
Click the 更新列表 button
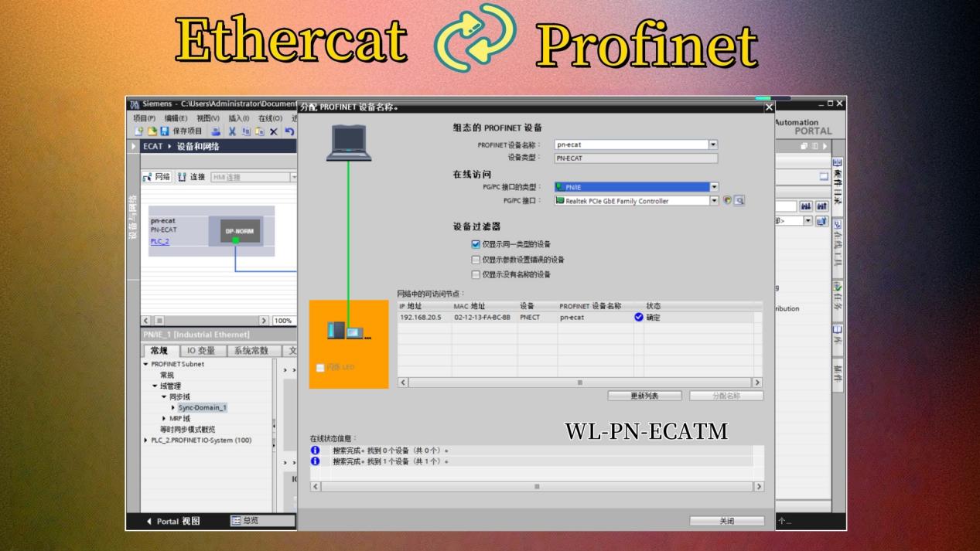click(644, 396)
